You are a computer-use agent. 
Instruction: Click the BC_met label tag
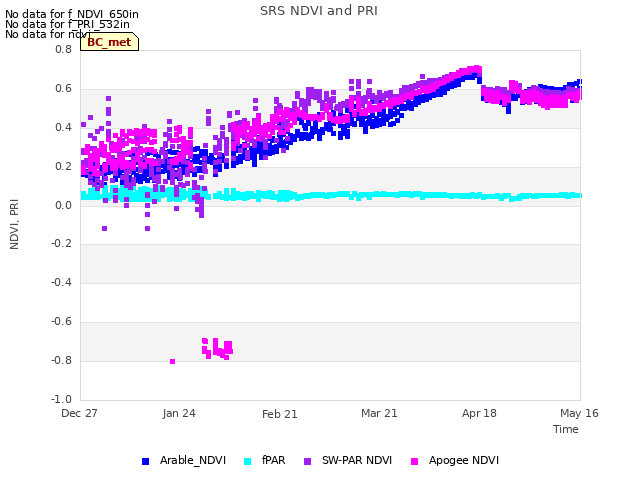click(109, 42)
